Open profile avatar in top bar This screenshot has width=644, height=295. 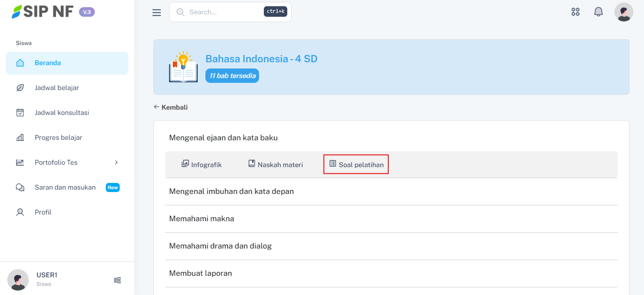pyautogui.click(x=623, y=12)
